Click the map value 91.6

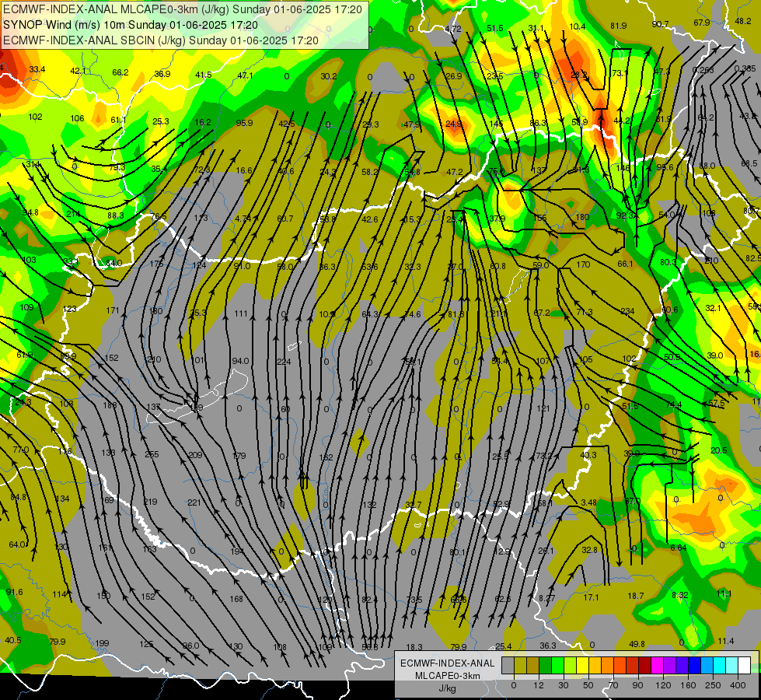click(x=14, y=592)
